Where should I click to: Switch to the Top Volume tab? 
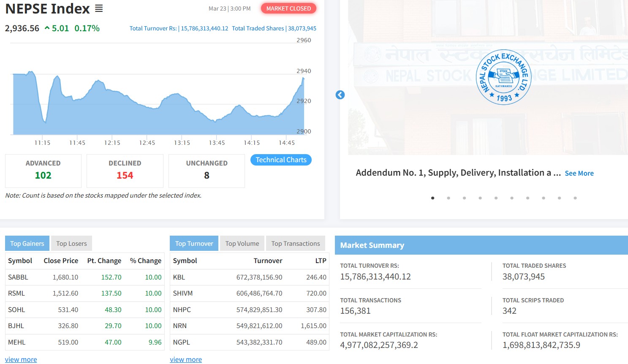[242, 244]
